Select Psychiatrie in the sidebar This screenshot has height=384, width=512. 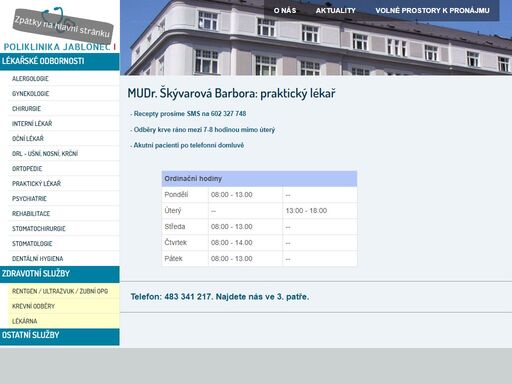tap(29, 199)
